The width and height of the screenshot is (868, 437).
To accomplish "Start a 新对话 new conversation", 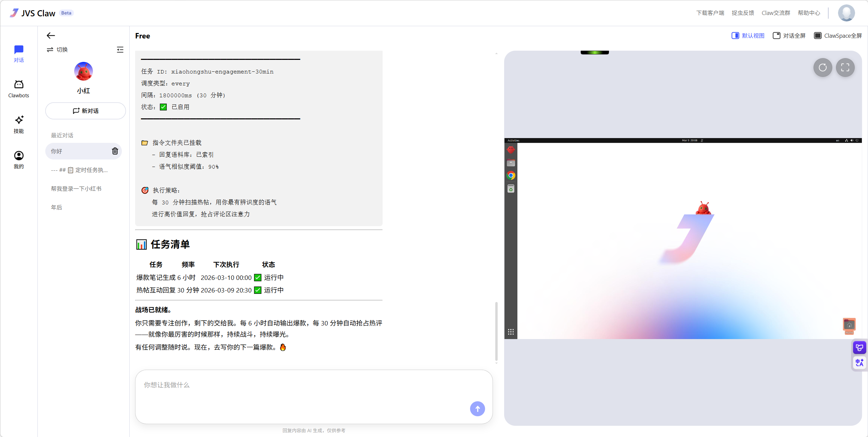I will (85, 111).
